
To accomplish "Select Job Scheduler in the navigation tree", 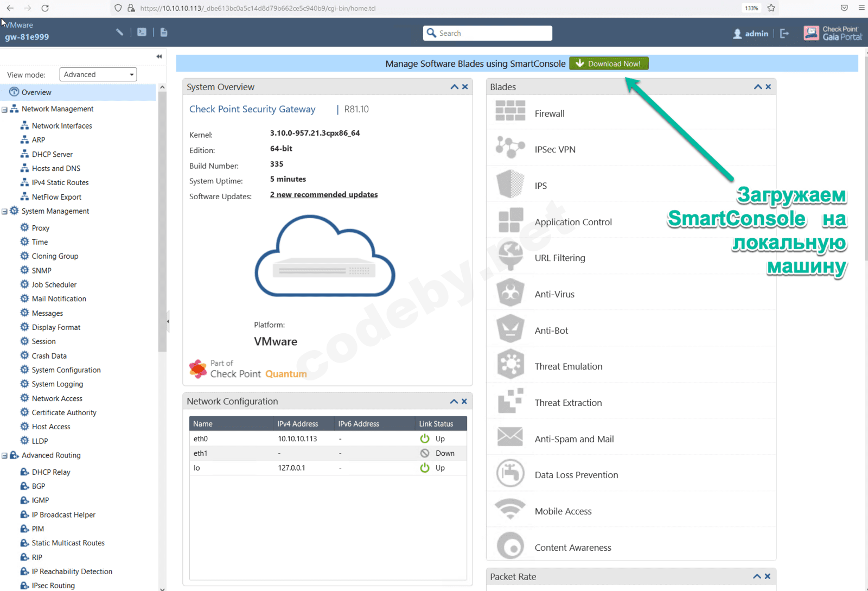I will 54,284.
